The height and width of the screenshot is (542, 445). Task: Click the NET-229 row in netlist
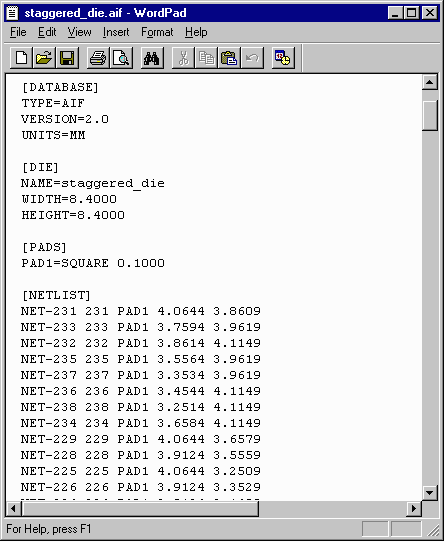point(141,439)
